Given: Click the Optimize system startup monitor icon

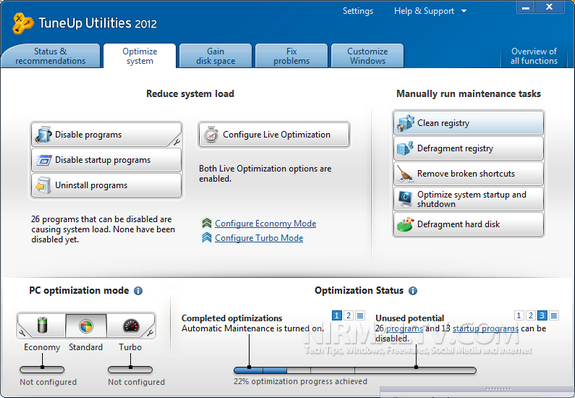Looking at the screenshot, I should [x=405, y=199].
